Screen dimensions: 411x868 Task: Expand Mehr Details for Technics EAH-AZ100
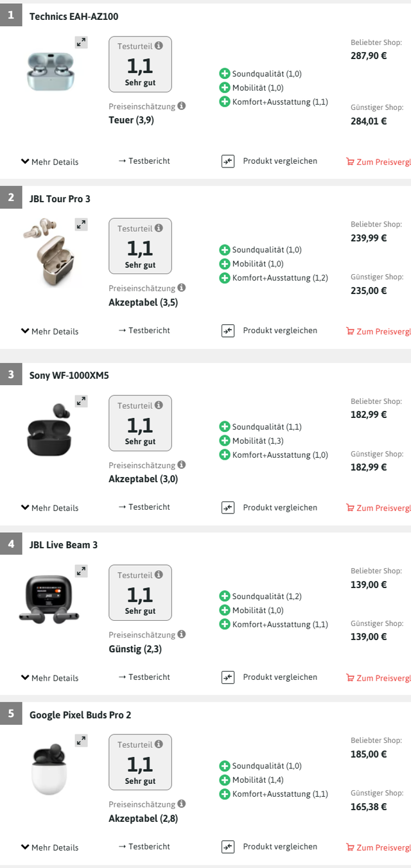point(49,162)
